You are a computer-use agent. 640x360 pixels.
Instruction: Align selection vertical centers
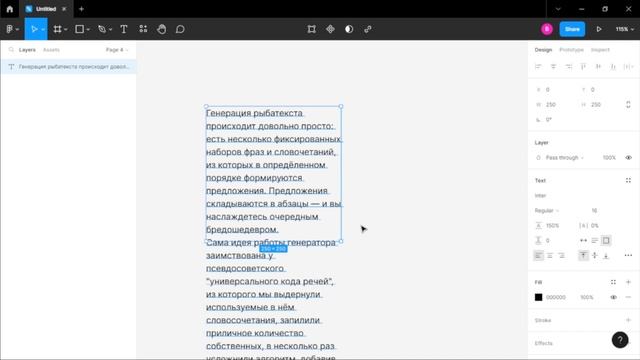598,67
